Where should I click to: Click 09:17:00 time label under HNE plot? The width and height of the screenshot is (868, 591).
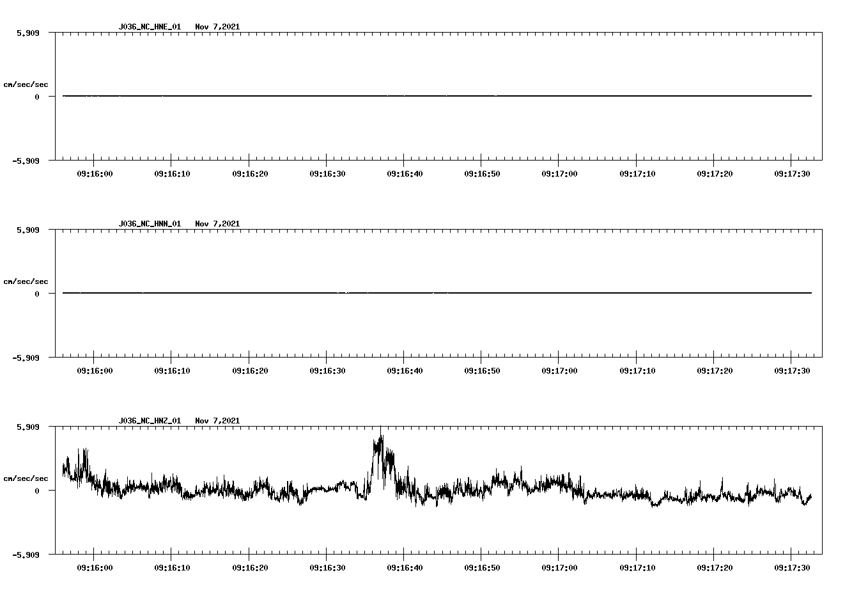coord(559,174)
